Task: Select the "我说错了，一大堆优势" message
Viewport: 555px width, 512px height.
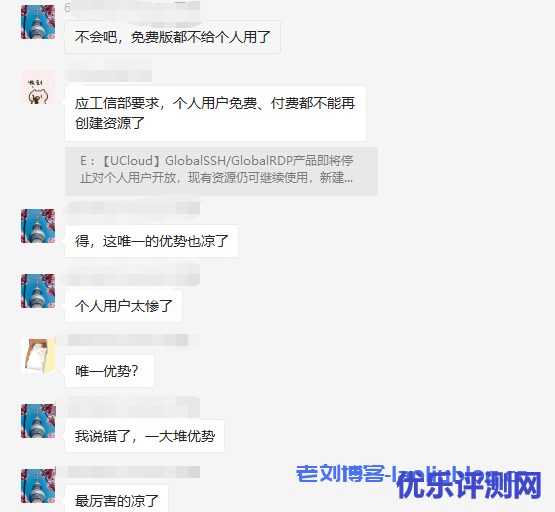Action: click(144, 436)
